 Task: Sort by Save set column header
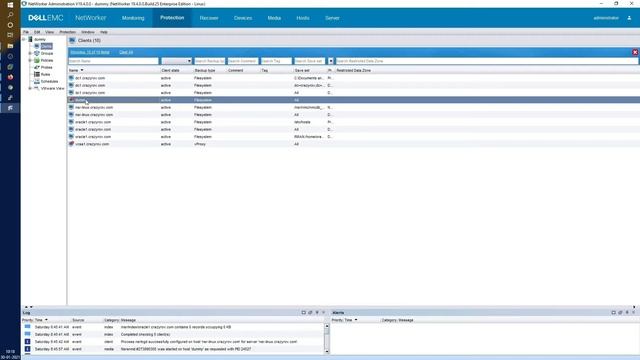tap(302, 70)
